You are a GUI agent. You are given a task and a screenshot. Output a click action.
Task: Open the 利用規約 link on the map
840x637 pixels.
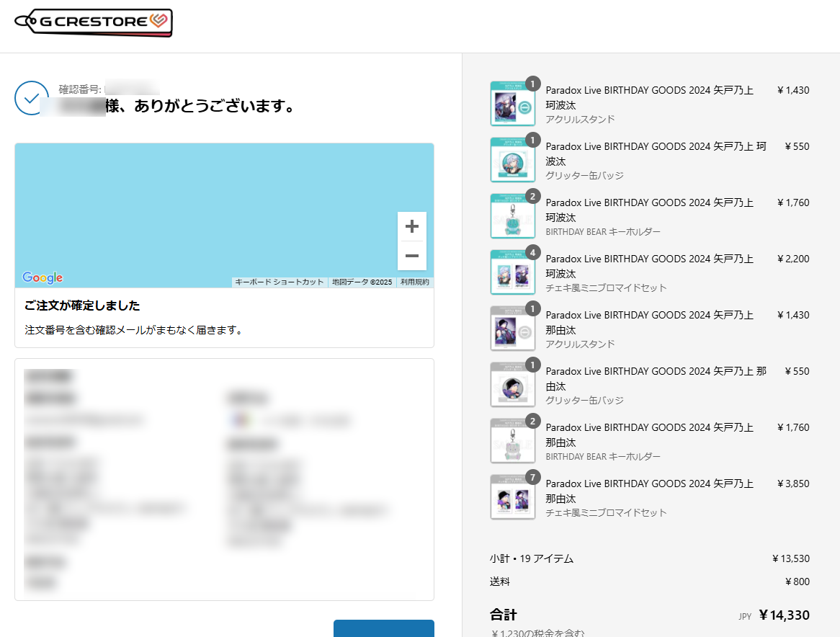click(415, 282)
